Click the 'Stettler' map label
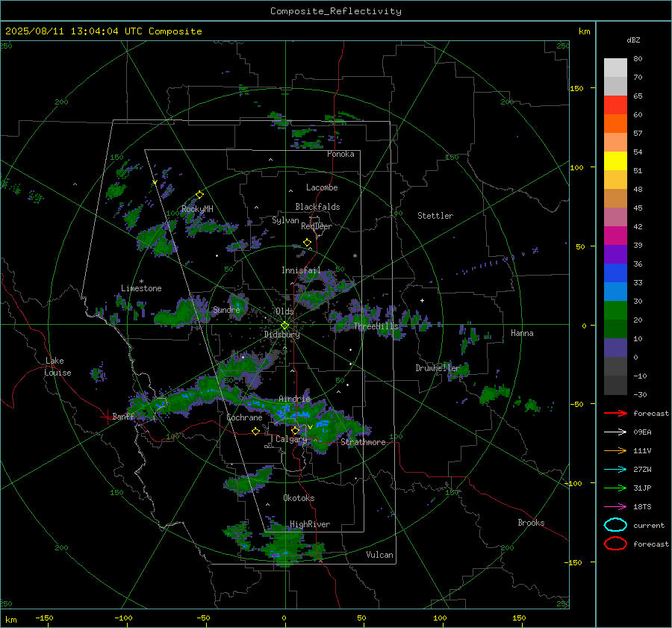The image size is (672, 628). 435,216
